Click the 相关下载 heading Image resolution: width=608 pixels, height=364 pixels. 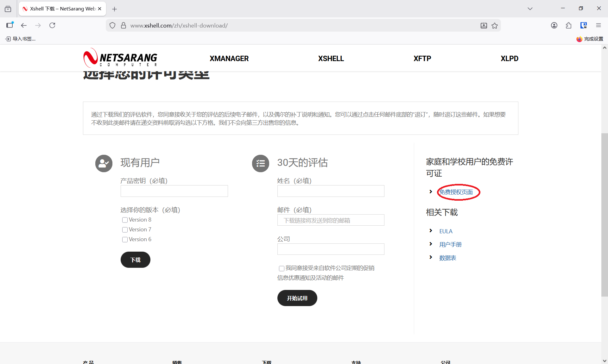(x=442, y=212)
